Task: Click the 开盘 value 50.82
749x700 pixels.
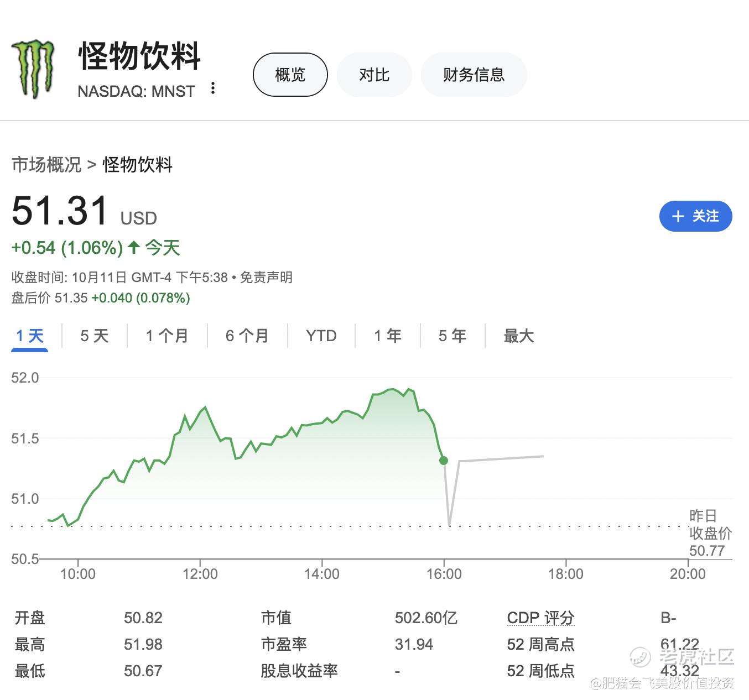Action: tap(143, 618)
